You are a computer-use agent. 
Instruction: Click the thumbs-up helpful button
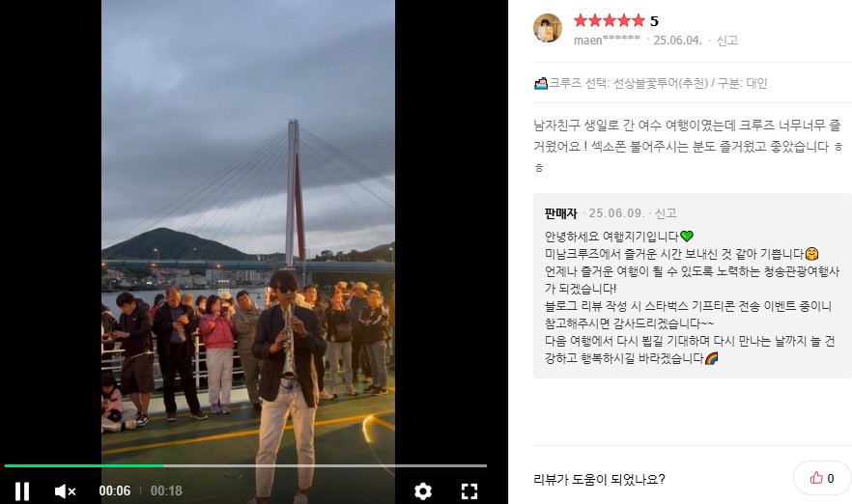822,478
